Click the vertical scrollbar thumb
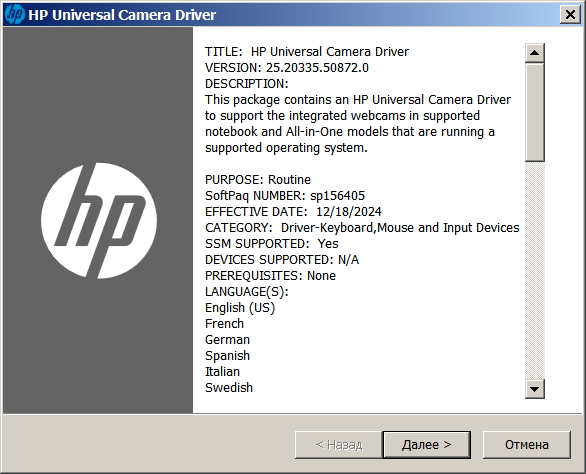 point(534,112)
